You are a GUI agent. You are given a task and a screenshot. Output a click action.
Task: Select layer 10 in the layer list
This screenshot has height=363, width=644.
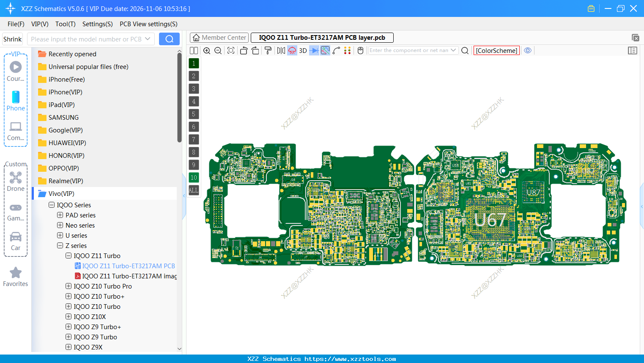pyautogui.click(x=194, y=177)
